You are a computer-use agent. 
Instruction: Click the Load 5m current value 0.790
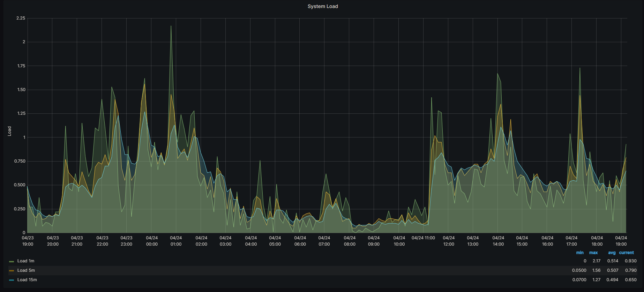point(631,270)
